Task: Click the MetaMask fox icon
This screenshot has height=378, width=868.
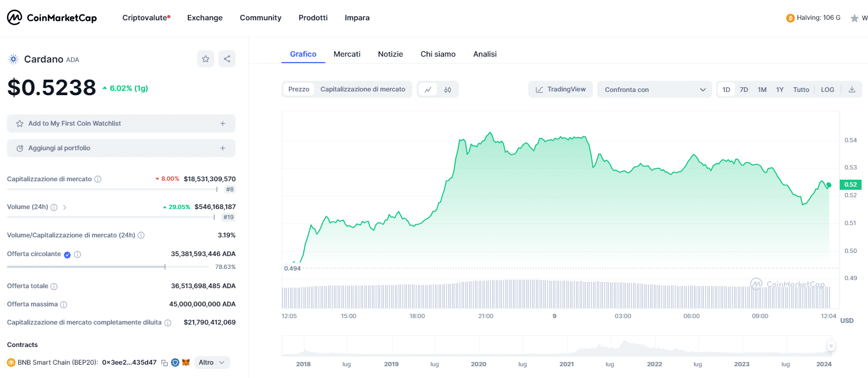Action: (186, 362)
